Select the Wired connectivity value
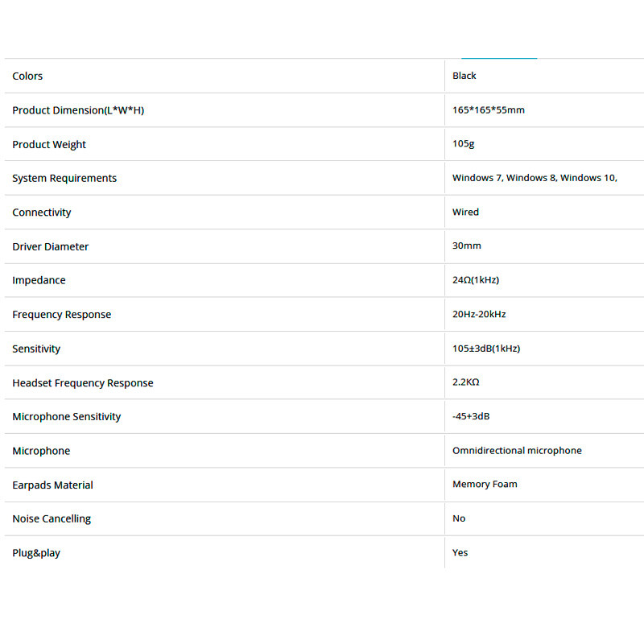The image size is (644, 644). tap(465, 213)
